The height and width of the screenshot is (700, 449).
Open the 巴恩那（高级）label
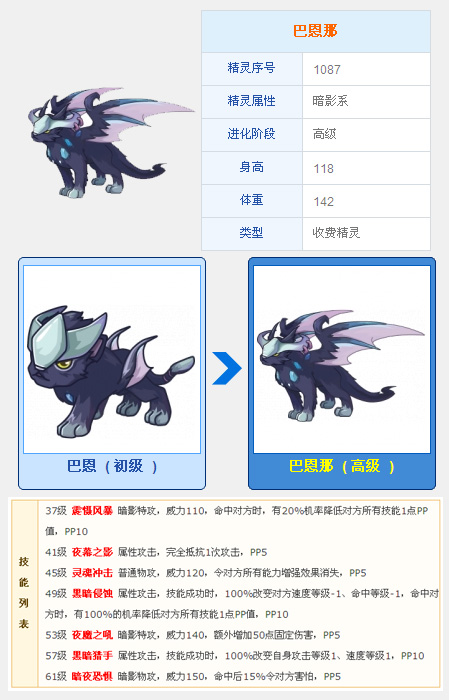point(341,467)
